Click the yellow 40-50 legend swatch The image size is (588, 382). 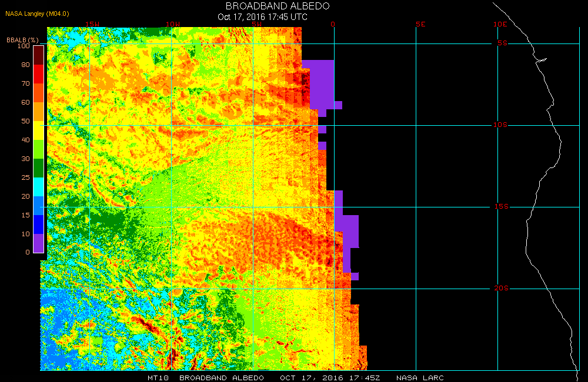coord(39,130)
